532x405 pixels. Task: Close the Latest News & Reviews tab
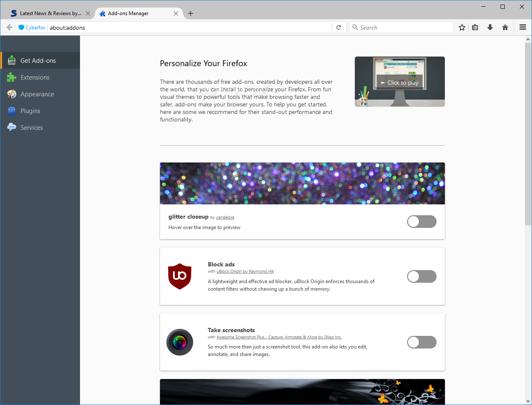pos(88,13)
